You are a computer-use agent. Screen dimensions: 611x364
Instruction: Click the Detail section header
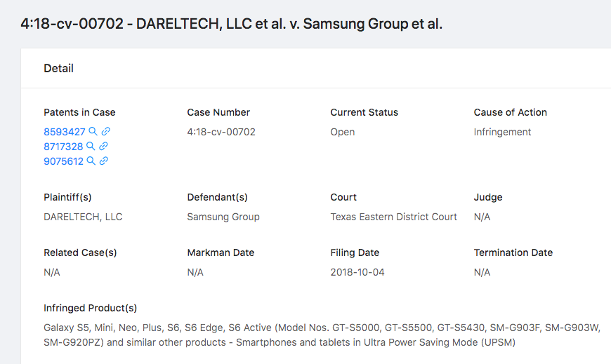pyautogui.click(x=58, y=68)
